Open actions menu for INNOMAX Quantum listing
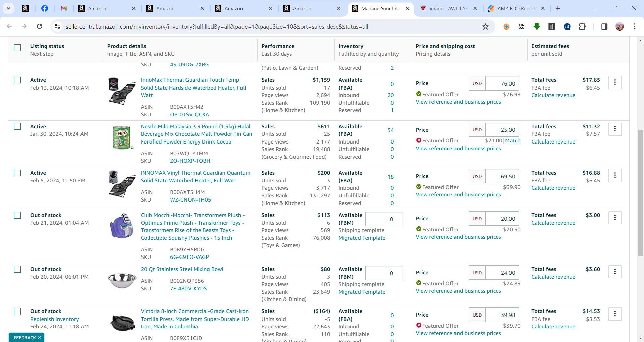 tap(615, 175)
